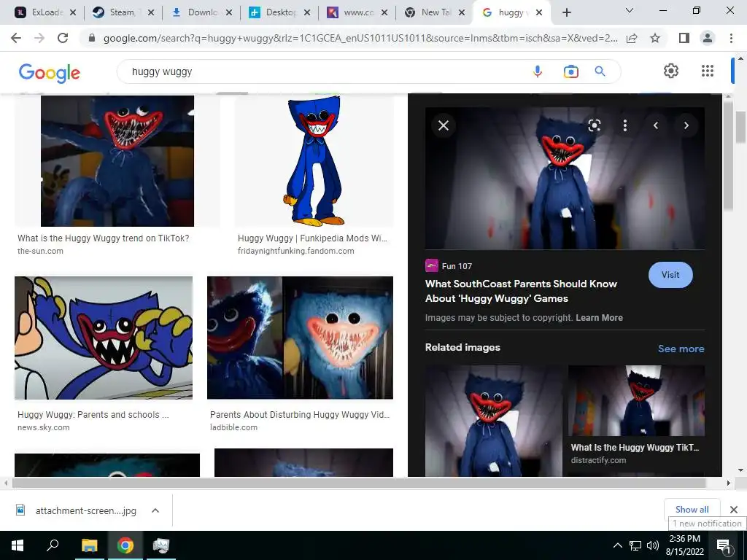Click the Chrome taskbar icon

tap(125, 545)
